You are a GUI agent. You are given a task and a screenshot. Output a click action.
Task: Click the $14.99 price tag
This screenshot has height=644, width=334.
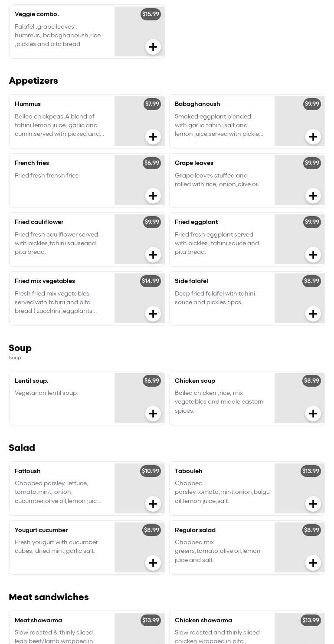pyautogui.click(x=150, y=281)
